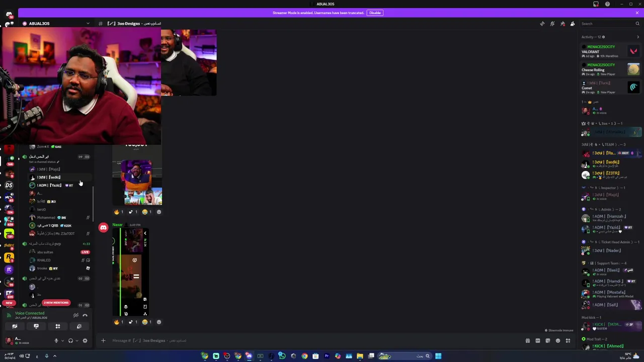Image resolution: width=644 pixels, height=362 pixels.
Task: Click the laughing emoji reaction under first image
Action: tap(147, 212)
